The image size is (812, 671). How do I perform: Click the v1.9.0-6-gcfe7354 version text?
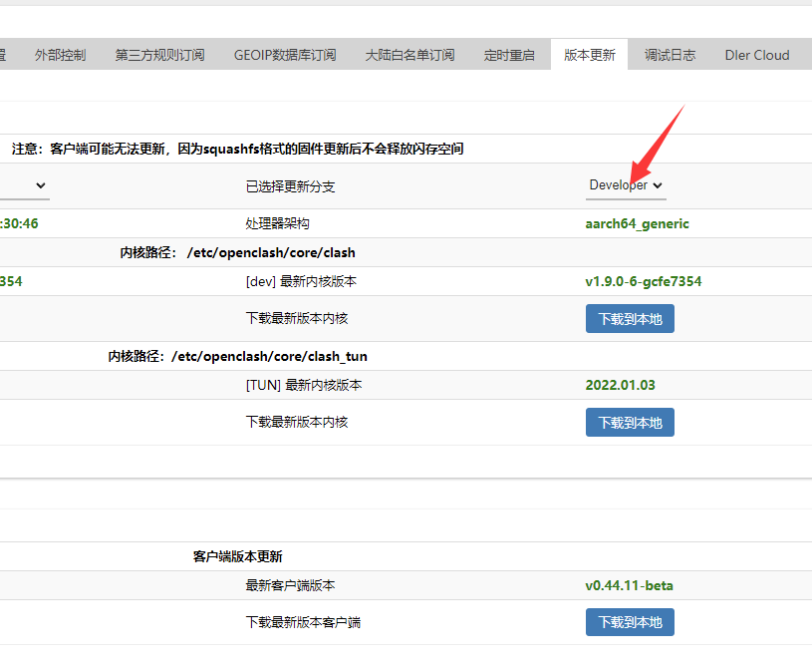point(644,281)
